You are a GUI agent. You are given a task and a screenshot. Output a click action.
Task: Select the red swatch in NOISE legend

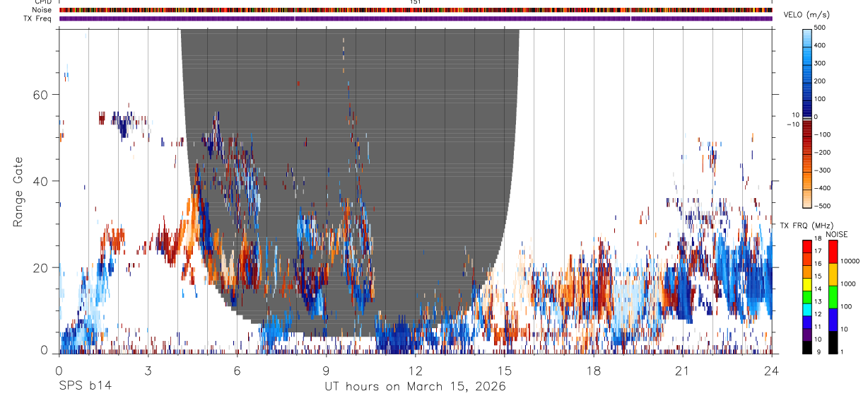833,252
